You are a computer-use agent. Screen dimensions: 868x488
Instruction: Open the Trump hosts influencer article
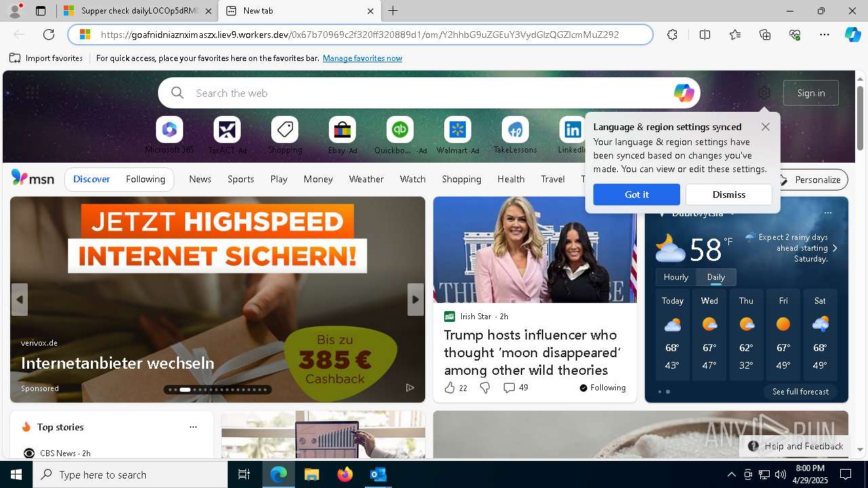(x=532, y=352)
